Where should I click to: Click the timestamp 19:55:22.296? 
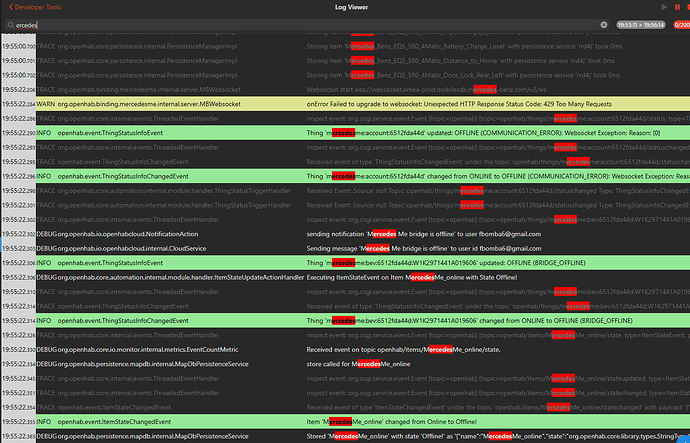pos(18,176)
